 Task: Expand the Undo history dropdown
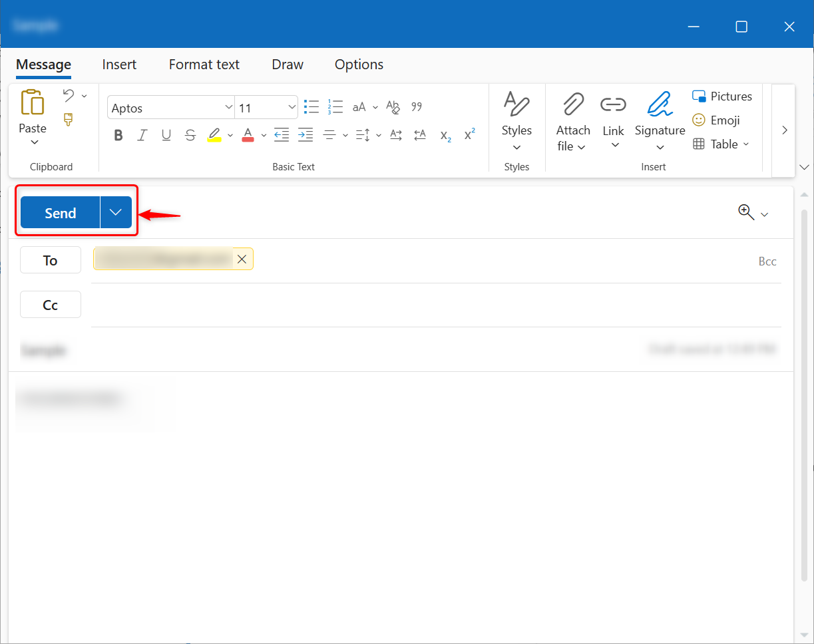click(x=85, y=96)
